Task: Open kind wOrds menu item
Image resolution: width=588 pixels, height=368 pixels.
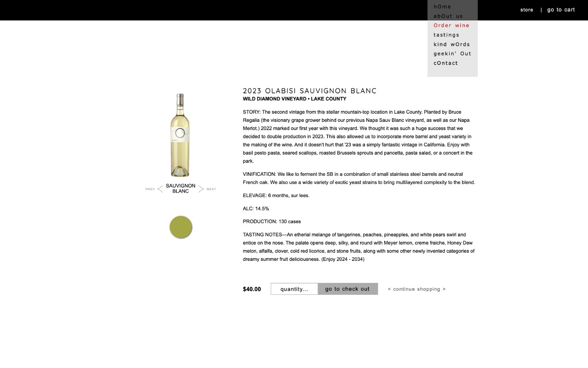Action: tap(452, 44)
